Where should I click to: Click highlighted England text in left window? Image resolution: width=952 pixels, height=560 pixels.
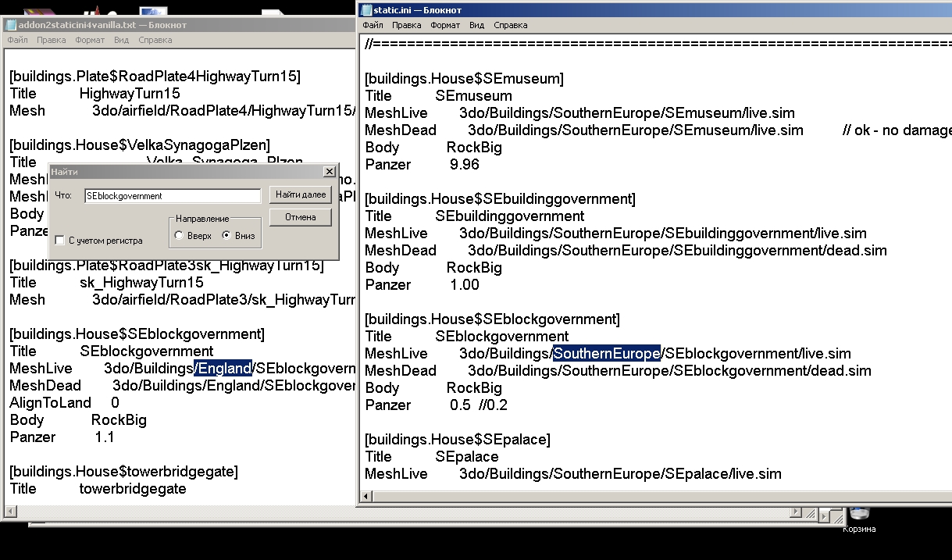pyautogui.click(x=225, y=369)
